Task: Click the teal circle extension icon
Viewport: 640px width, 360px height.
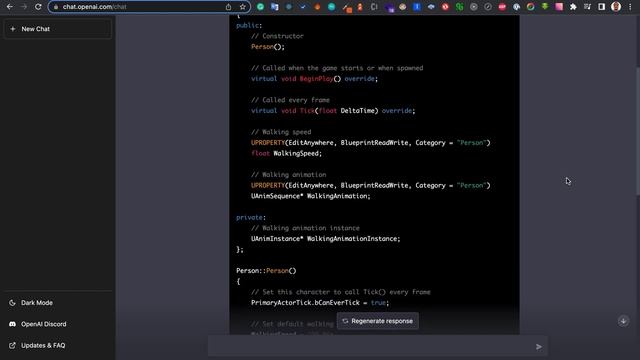Action: 331,7
